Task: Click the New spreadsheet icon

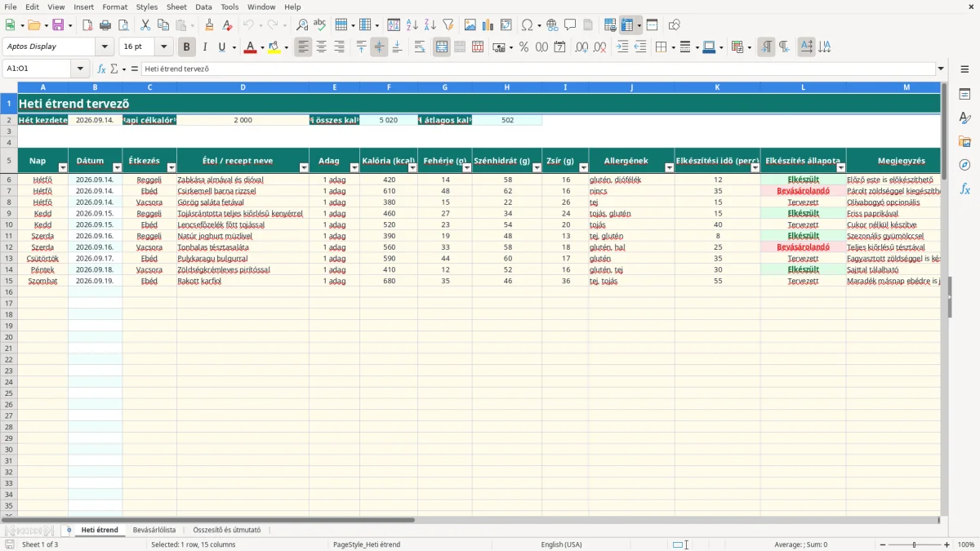Action: click(11, 25)
